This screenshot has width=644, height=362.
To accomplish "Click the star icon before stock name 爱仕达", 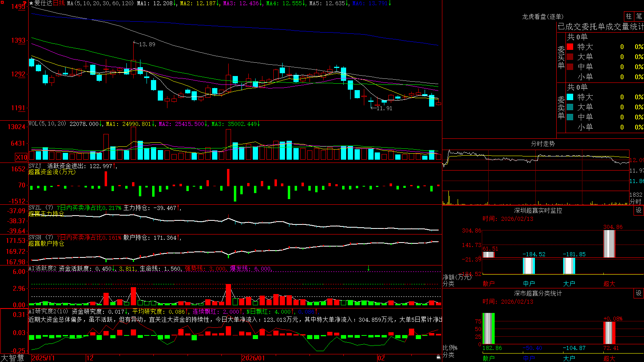I will [31, 3].
